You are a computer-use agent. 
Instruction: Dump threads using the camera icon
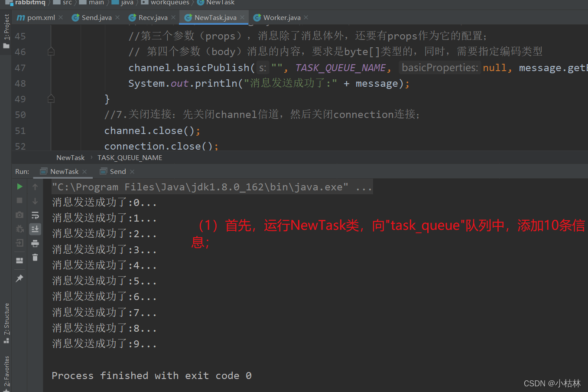click(x=19, y=215)
